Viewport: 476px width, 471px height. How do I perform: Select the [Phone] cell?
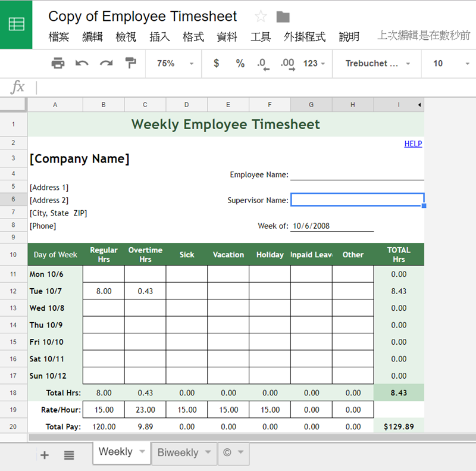click(43, 226)
